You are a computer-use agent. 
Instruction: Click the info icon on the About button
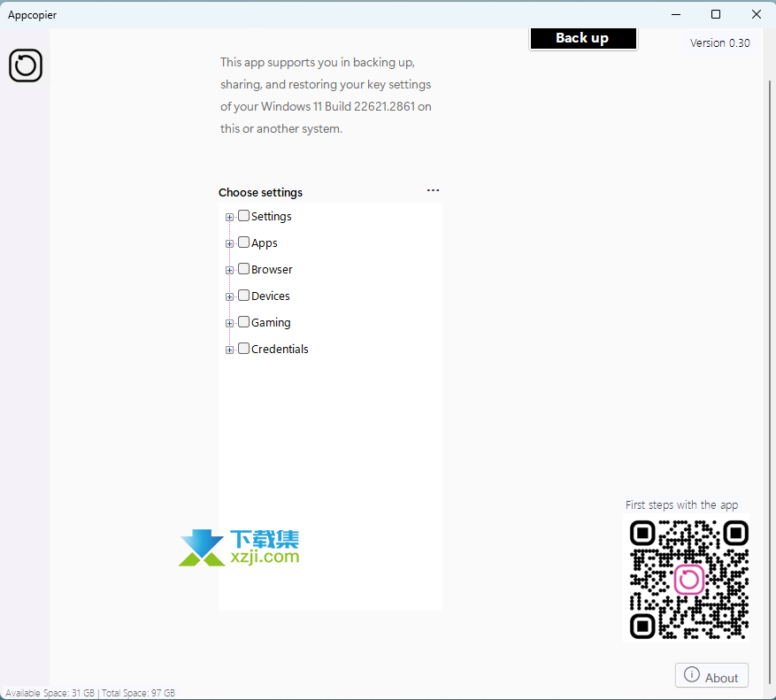click(691, 674)
